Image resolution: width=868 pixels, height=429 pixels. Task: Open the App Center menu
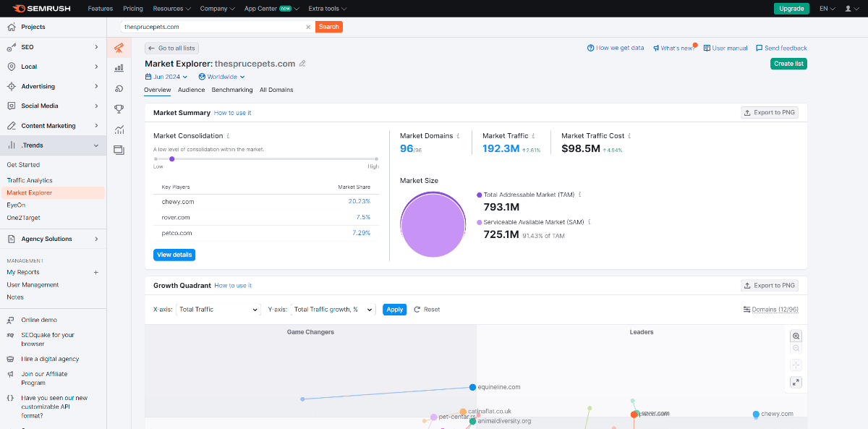click(x=272, y=9)
